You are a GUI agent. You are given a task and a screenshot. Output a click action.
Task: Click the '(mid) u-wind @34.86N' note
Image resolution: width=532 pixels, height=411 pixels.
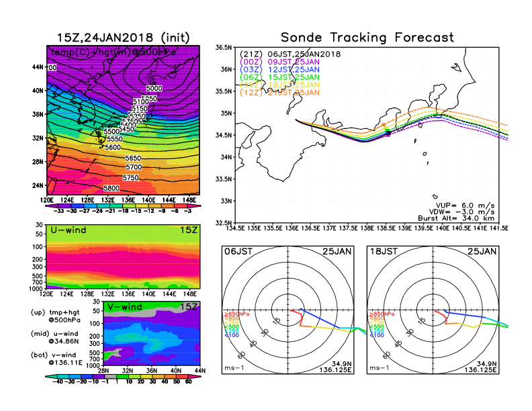[55, 337]
